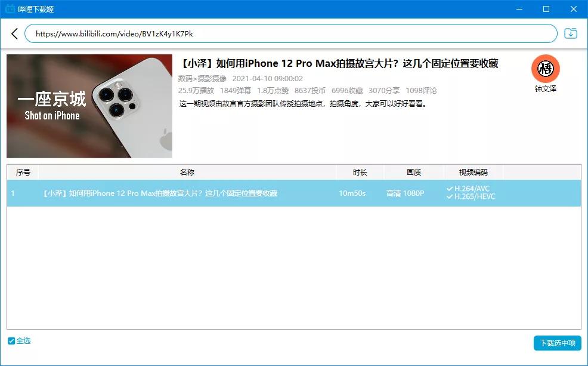588x366 pixels.
Task: Click the bilibili video URL field
Action: [x=290, y=34]
